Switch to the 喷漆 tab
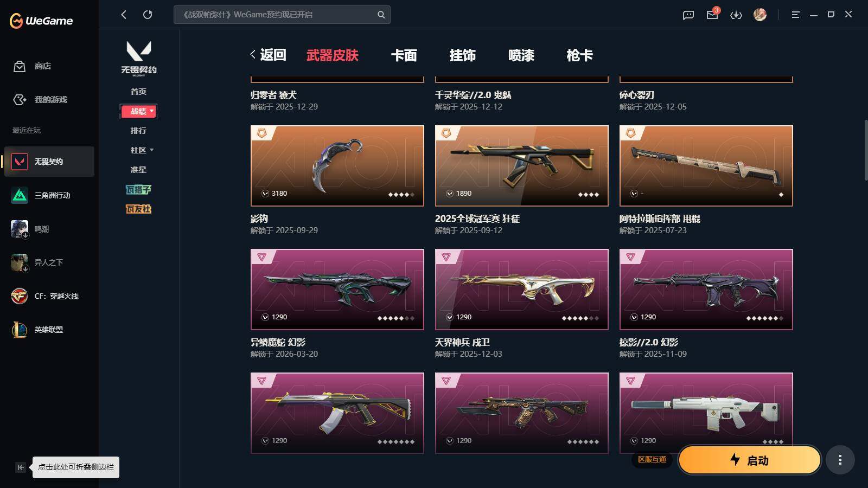This screenshot has height=488, width=868. pyautogui.click(x=521, y=55)
